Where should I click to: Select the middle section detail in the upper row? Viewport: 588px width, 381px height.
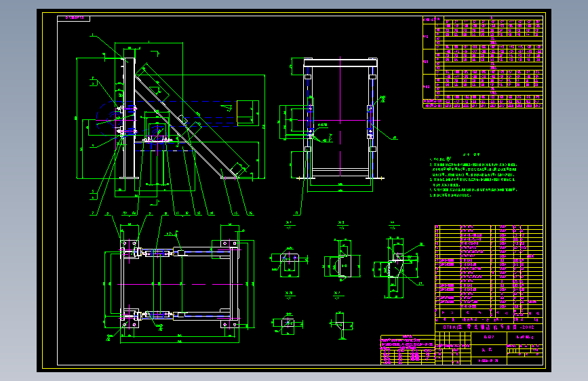(x=342, y=260)
